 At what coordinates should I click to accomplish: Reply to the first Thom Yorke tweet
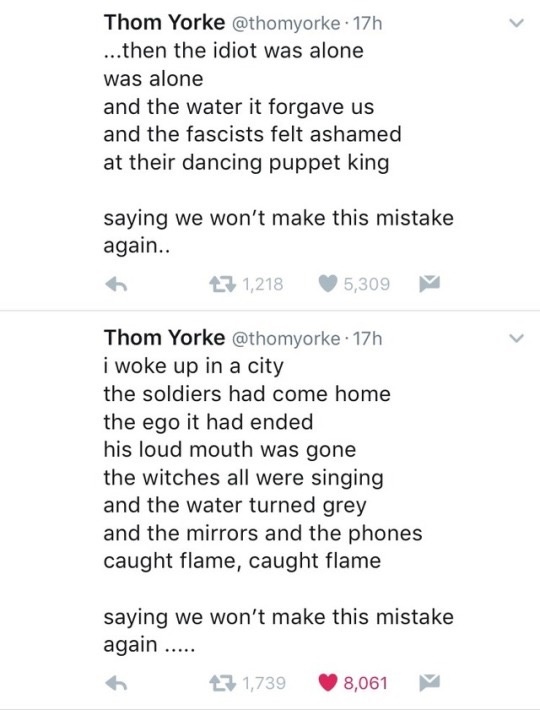click(x=116, y=284)
